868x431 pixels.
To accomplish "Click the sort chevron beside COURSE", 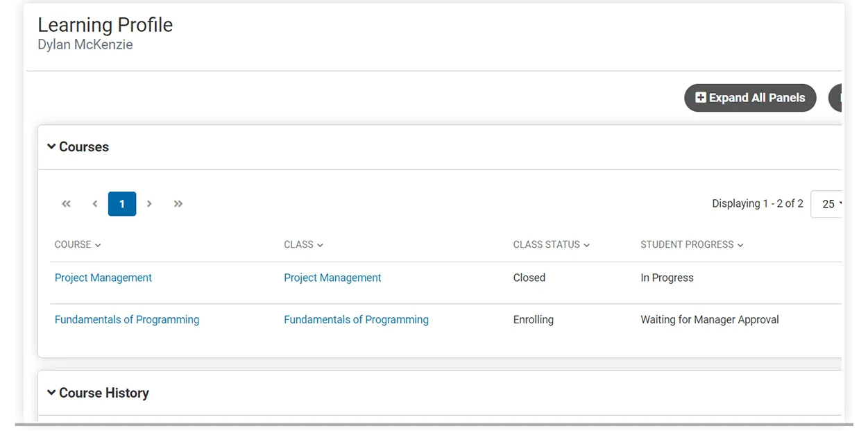I will tap(97, 244).
